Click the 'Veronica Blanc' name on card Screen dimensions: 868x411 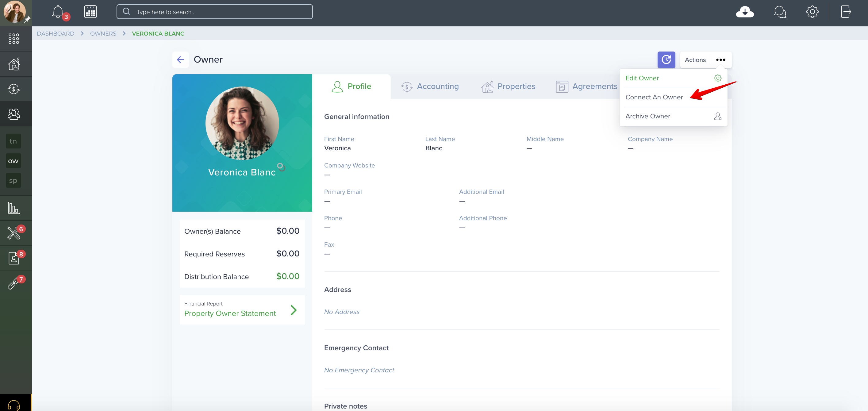[x=242, y=172]
